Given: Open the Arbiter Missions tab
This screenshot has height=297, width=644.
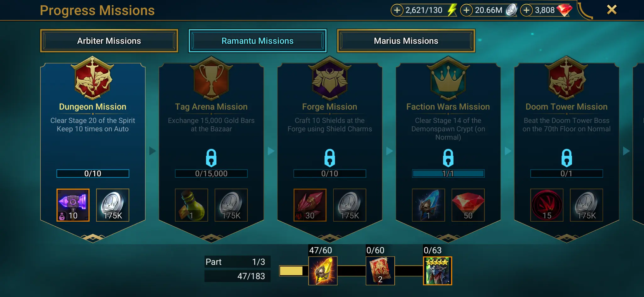Looking at the screenshot, I should pos(109,41).
